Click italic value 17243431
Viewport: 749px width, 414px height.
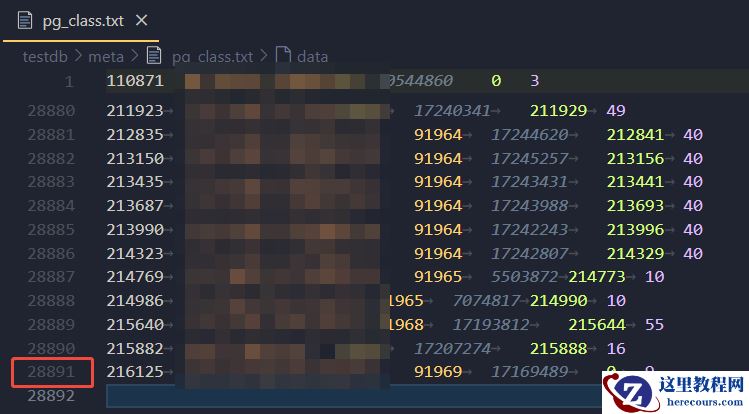coord(529,182)
